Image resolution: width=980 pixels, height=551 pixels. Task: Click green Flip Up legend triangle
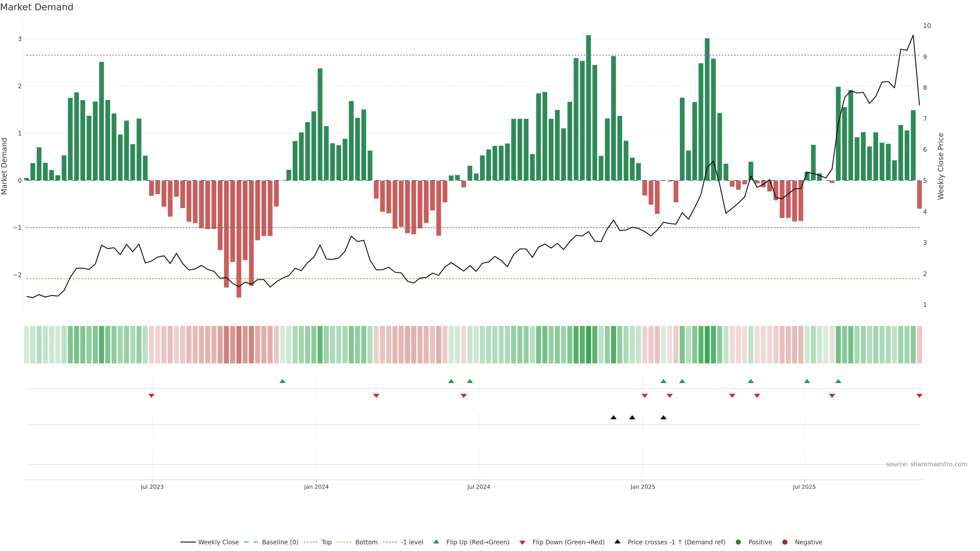click(436, 542)
